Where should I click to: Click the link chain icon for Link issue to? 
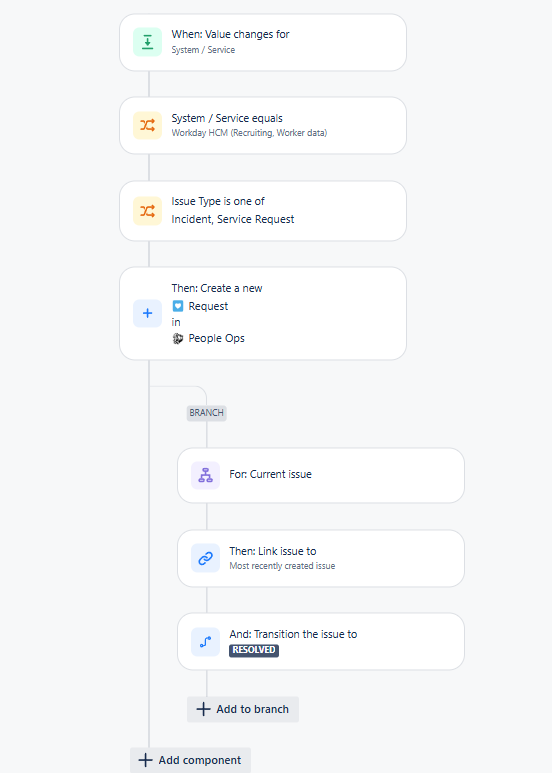206,558
